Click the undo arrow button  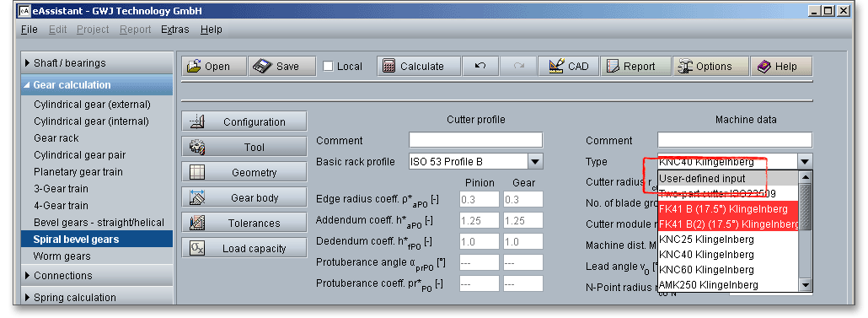tap(480, 66)
